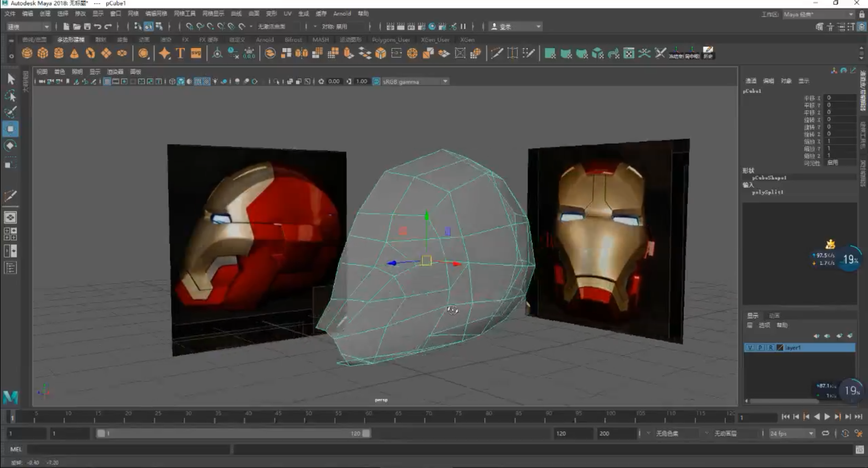Toggle layer1 visibility V box
The image size is (868, 468).
750,348
